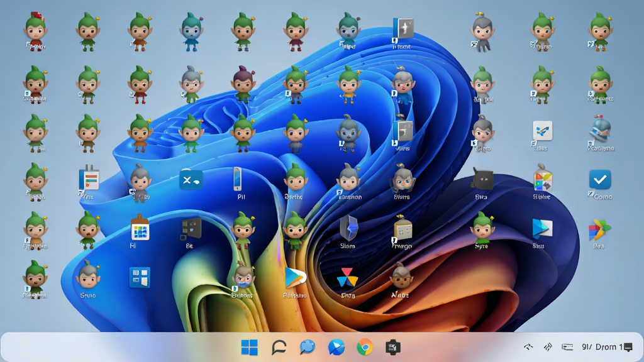
Task: Select the purple-haired elf desktop icon
Action: 243,84
